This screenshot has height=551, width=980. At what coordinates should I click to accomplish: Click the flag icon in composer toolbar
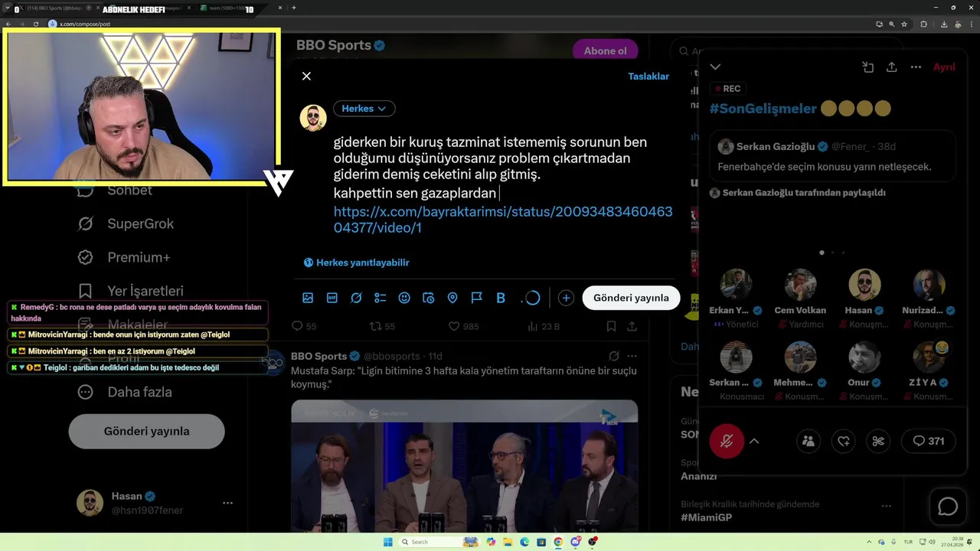pyautogui.click(x=476, y=298)
